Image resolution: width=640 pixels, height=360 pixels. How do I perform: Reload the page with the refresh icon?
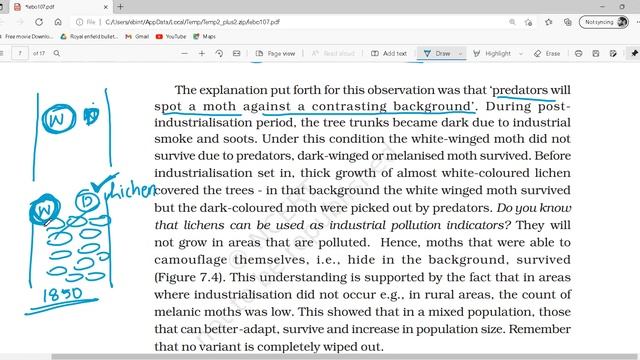(x=39, y=22)
